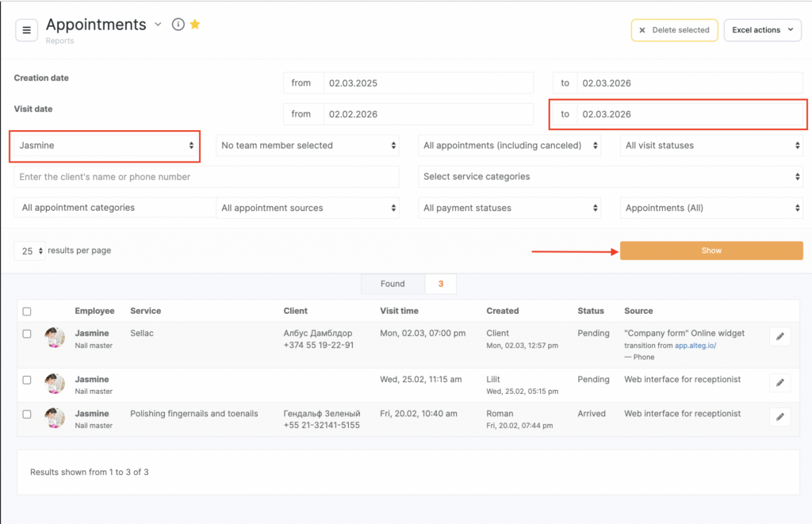Viewport: 812px width, 524px height.
Task: Open the Jasmine position dropdown
Action: [x=105, y=146]
